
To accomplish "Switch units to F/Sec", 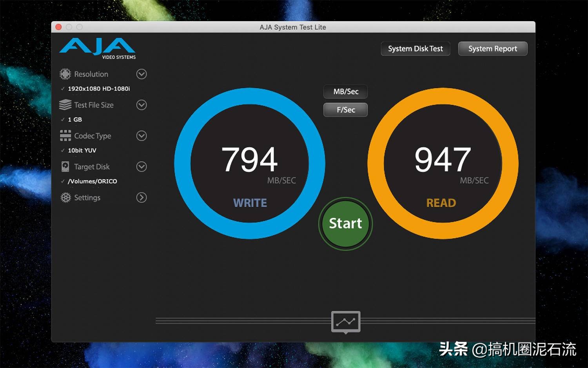I will pos(345,110).
